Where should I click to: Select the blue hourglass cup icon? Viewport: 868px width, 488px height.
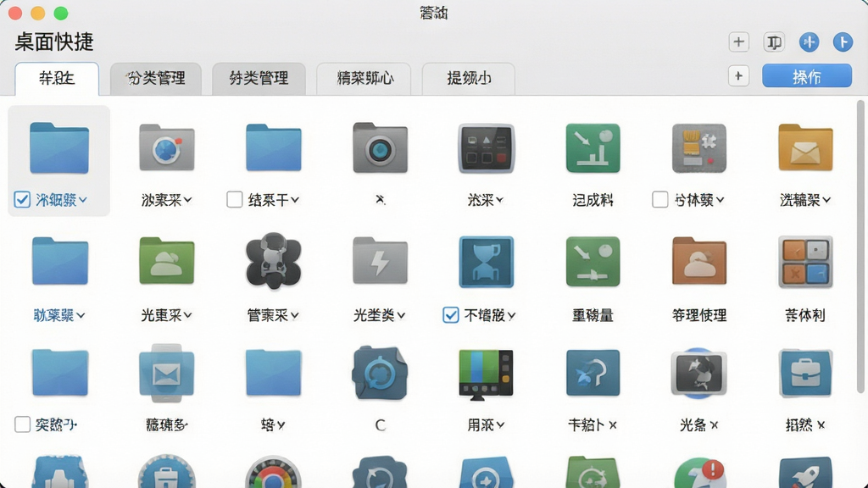(486, 262)
